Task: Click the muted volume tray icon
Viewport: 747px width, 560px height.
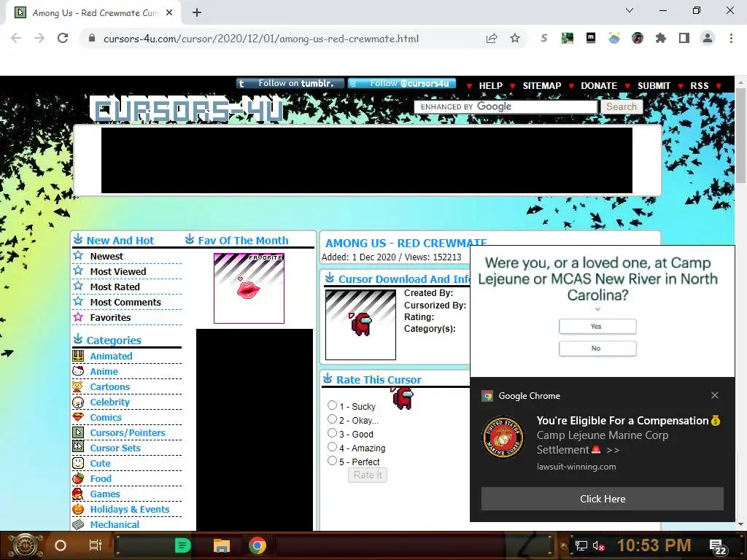Action: pos(598,545)
